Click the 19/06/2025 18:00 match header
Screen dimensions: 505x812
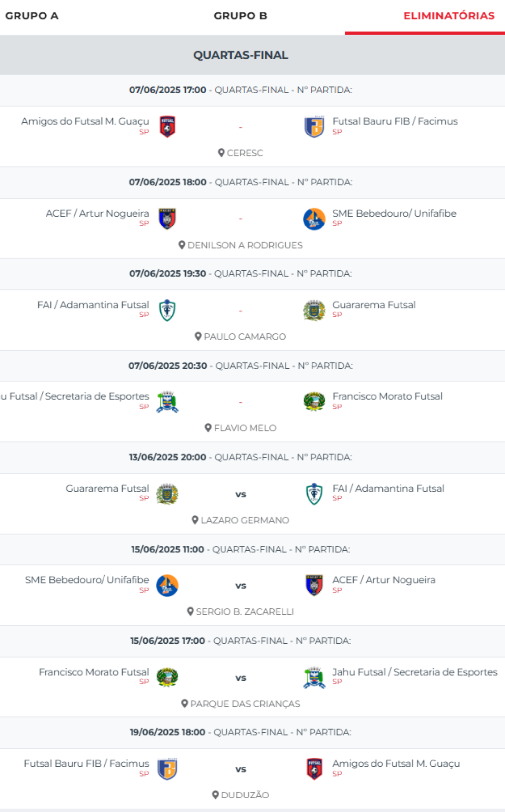pyautogui.click(x=241, y=732)
